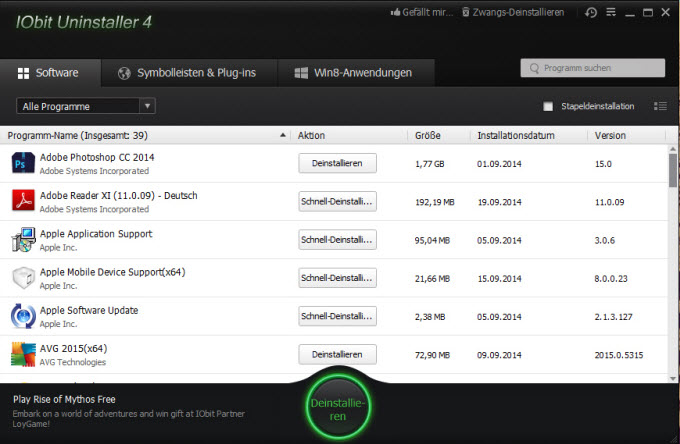Click the version value '8.0.0.23'

point(611,278)
